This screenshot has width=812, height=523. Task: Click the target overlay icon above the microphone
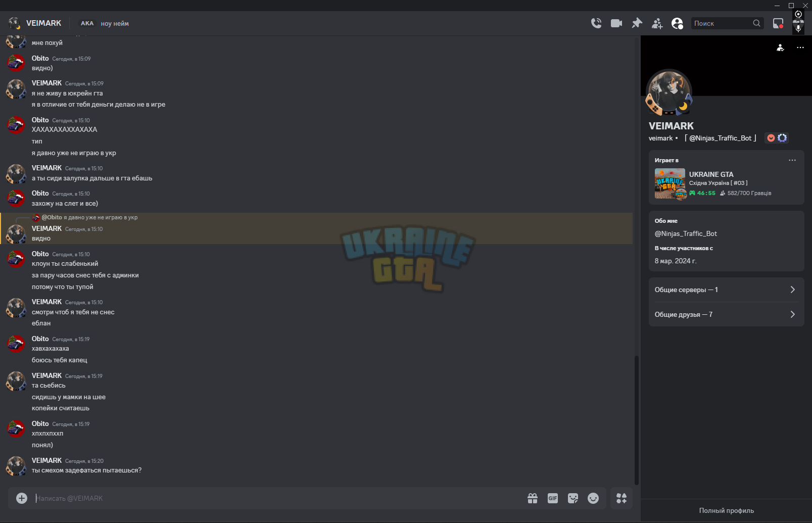pos(798,14)
